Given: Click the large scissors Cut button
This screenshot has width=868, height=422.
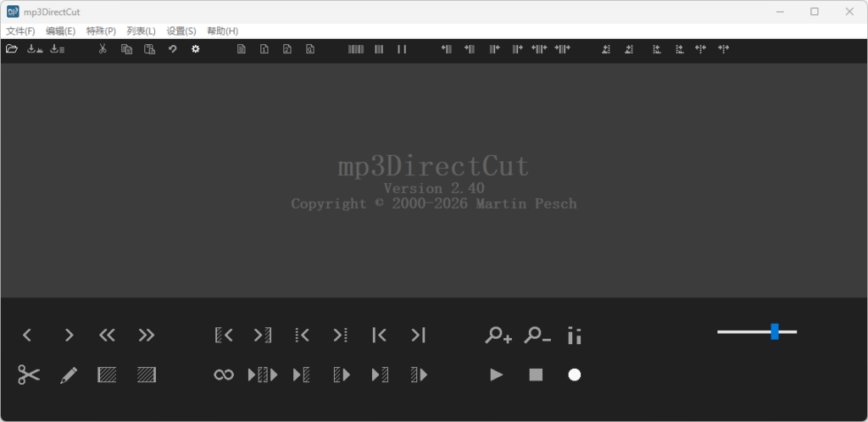Looking at the screenshot, I should pos(29,375).
